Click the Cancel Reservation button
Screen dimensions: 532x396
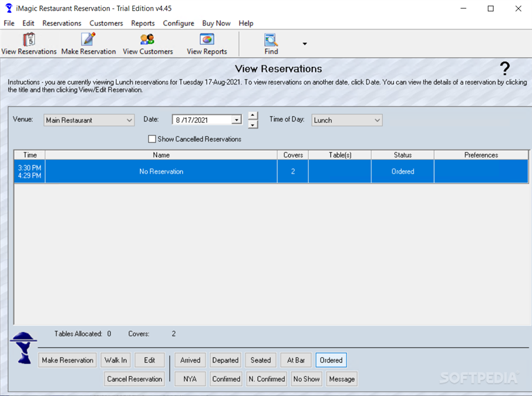click(134, 379)
